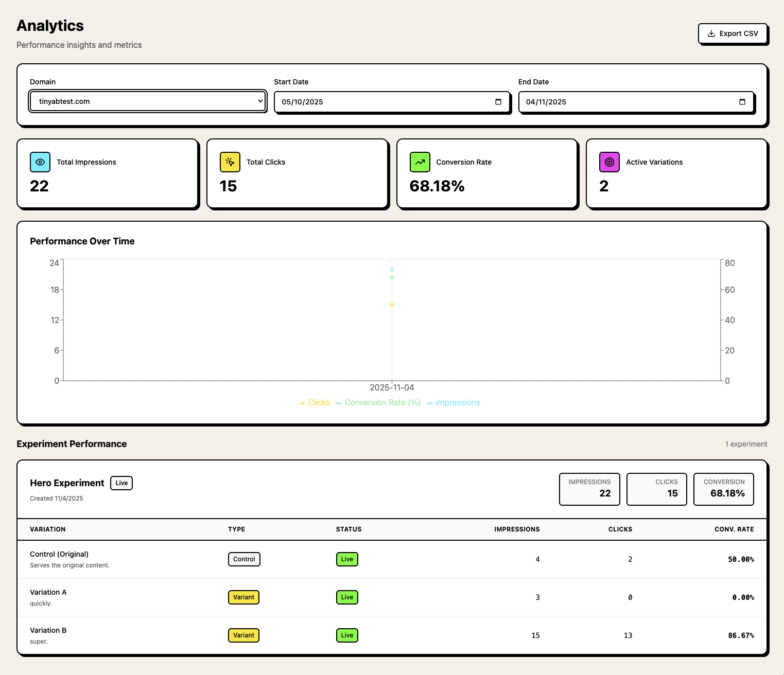Click the eye icon for Total Impressions
Viewport: 784px width, 675px height.
coord(40,162)
